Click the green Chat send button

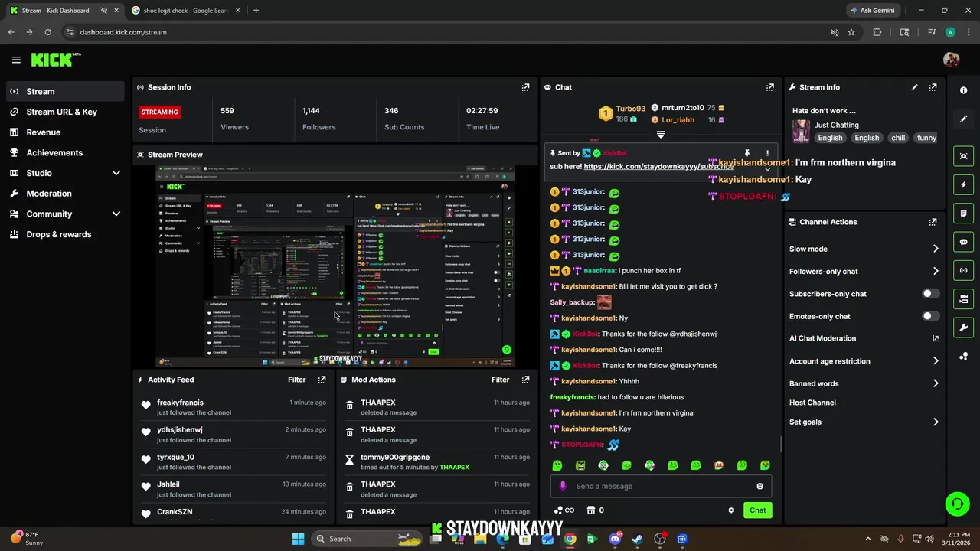coord(757,510)
